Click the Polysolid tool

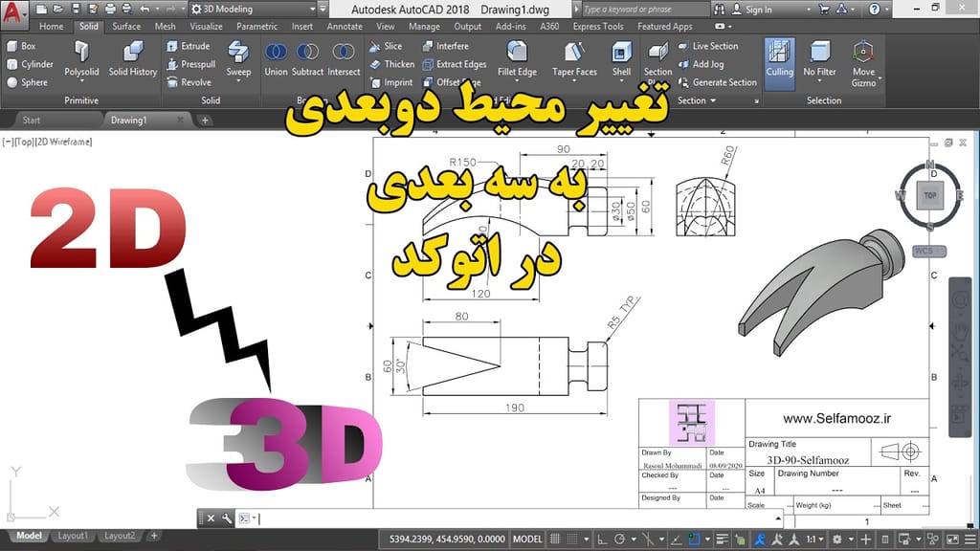[81, 59]
